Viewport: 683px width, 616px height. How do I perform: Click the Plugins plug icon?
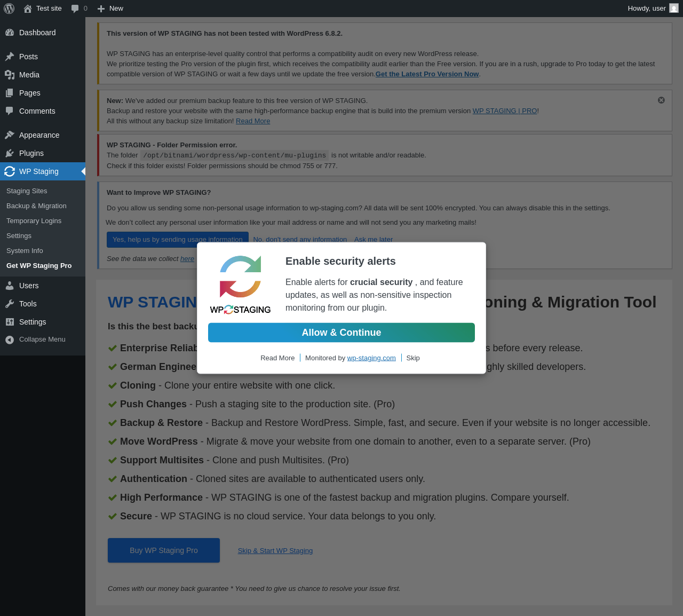(10, 153)
